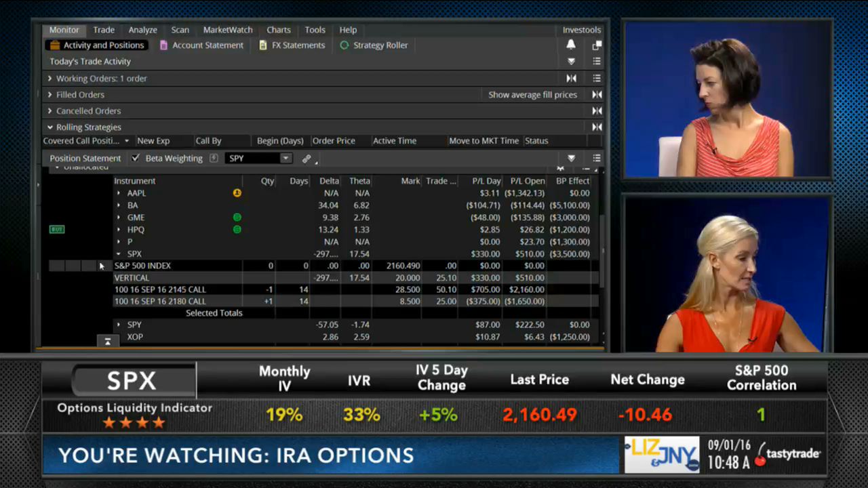This screenshot has width=868, height=488.
Task: Expand the Working Orders section
Action: pyautogui.click(x=50, y=79)
